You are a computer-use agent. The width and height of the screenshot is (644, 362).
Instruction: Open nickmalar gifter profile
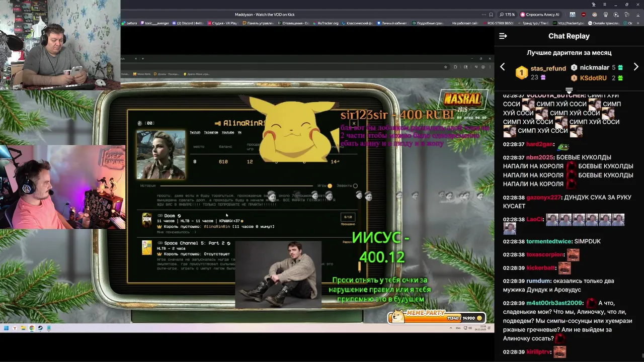coord(594,67)
